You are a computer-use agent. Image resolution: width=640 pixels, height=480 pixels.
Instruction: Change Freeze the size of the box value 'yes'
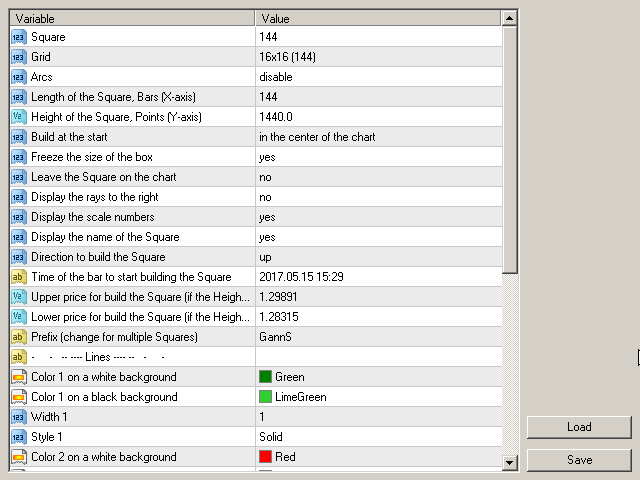(x=379, y=157)
